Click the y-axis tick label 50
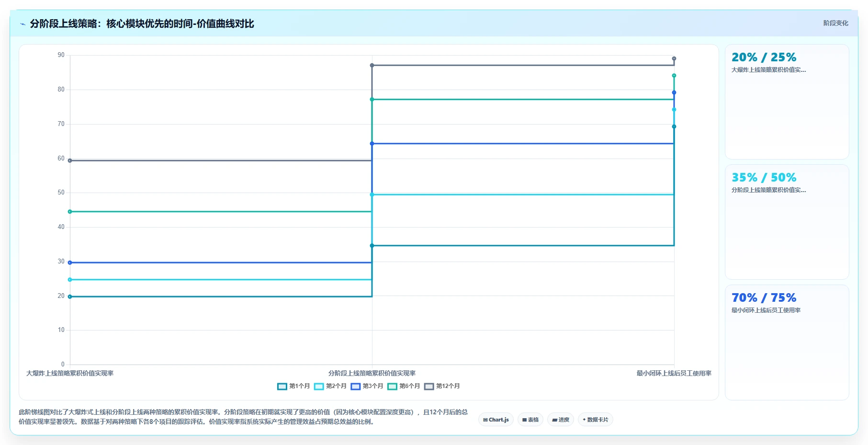The width and height of the screenshot is (868, 445). (61, 193)
